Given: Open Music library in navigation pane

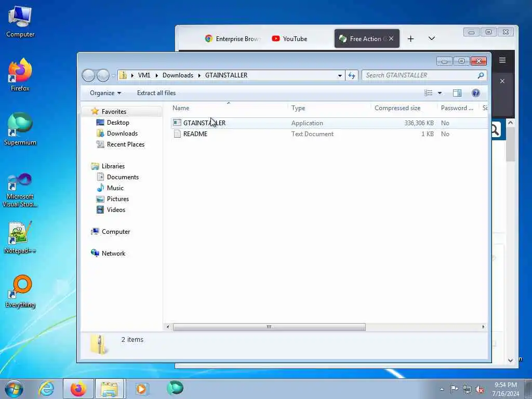Looking at the screenshot, I should [115, 188].
